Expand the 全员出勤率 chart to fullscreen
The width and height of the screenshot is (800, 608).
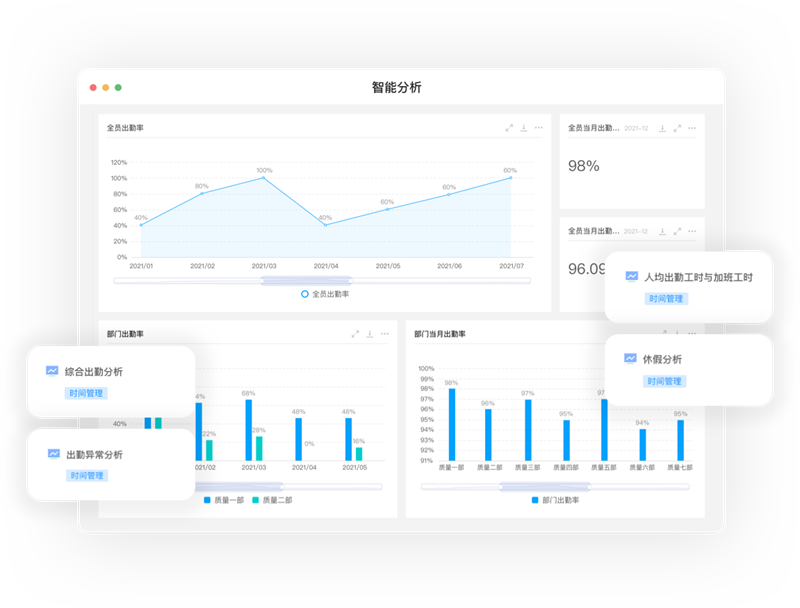pyautogui.click(x=509, y=128)
